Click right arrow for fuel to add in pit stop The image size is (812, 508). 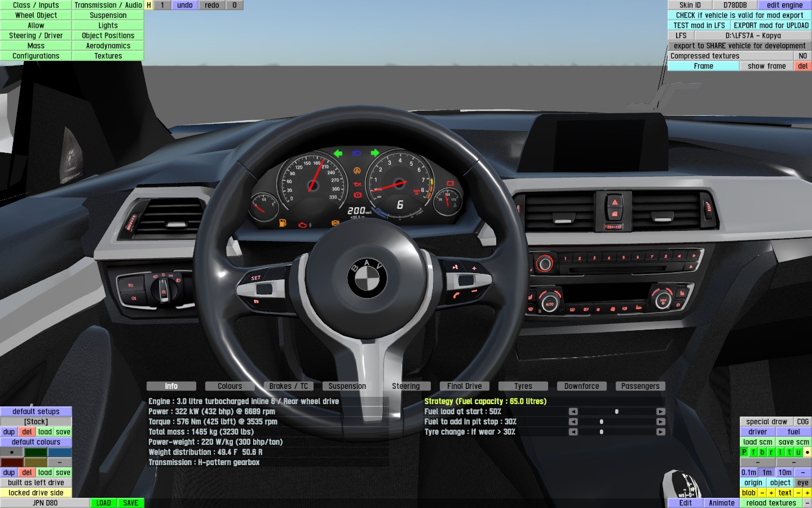[661, 422]
